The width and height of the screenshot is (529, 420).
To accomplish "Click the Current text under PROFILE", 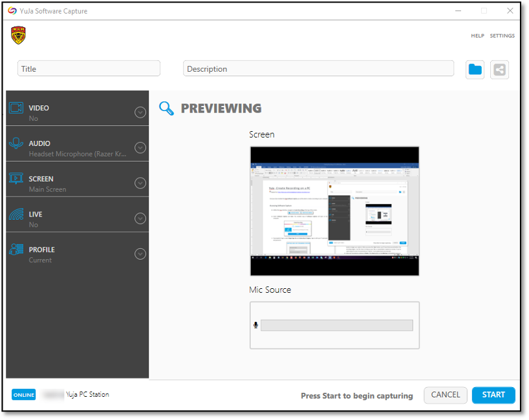I will click(x=40, y=260).
